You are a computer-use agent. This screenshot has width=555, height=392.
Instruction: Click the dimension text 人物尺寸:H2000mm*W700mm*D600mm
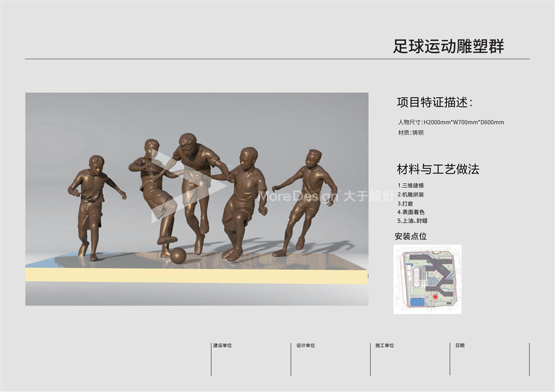tap(451, 123)
